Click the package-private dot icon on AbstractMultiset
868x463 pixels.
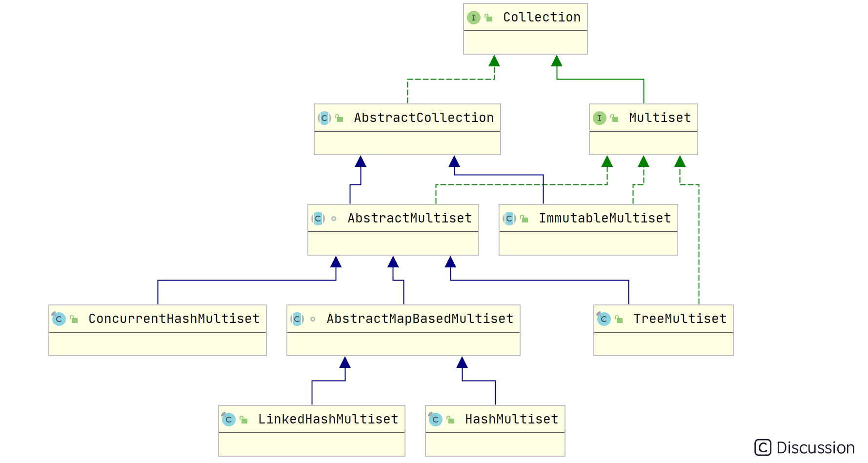click(334, 219)
